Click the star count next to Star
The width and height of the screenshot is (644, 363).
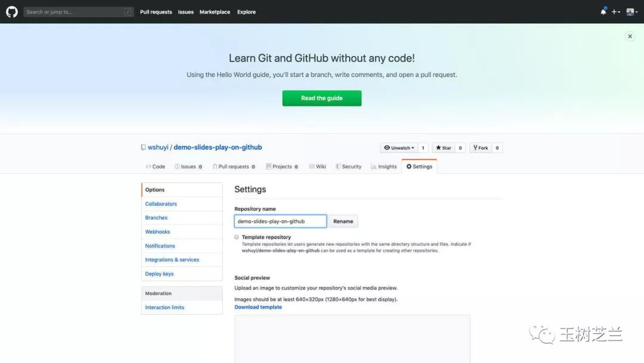click(x=460, y=148)
